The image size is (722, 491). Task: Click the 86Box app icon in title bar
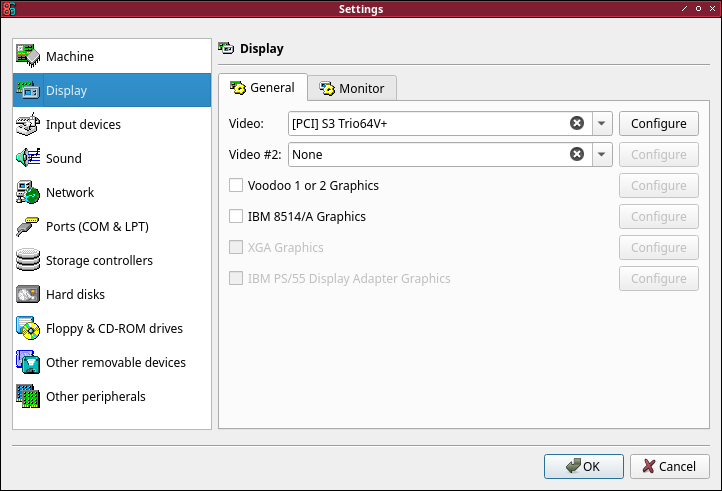pyautogui.click(x=9, y=9)
